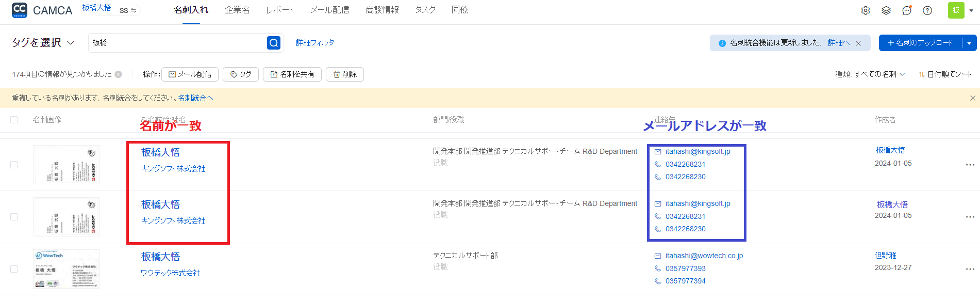The image size is (980, 301).
Task: Open more options for the first キングソフト row
Action: click(970, 165)
